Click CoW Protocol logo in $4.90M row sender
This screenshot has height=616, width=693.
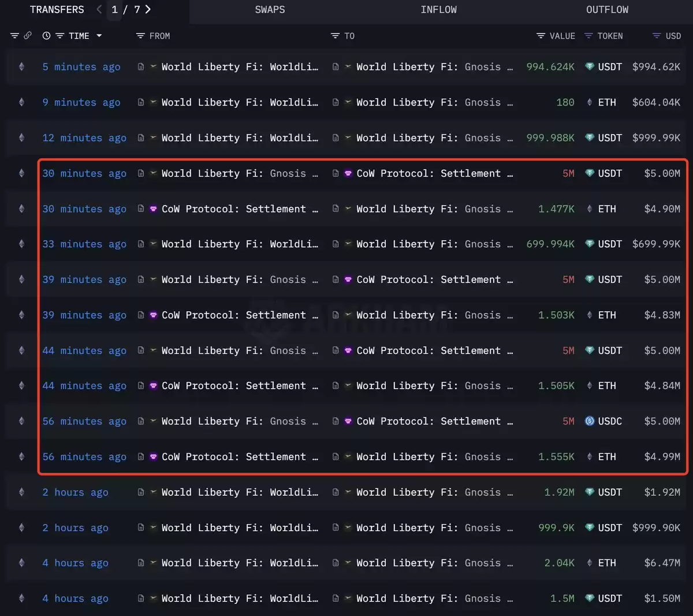pyautogui.click(x=153, y=209)
